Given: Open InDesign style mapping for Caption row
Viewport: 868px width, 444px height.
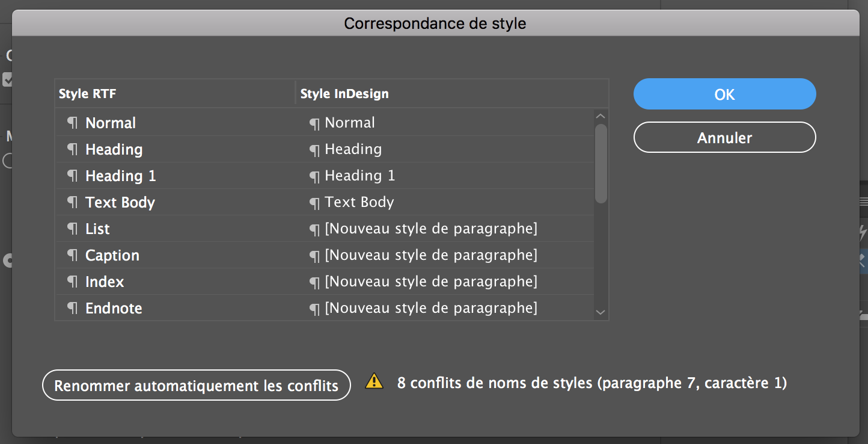Looking at the screenshot, I should (445, 255).
